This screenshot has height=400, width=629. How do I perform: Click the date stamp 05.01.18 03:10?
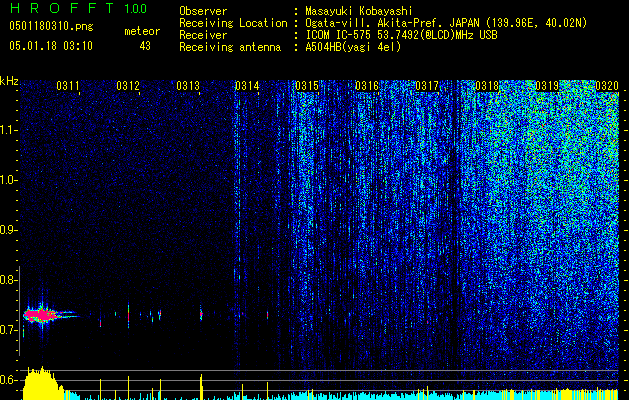pyautogui.click(x=51, y=46)
